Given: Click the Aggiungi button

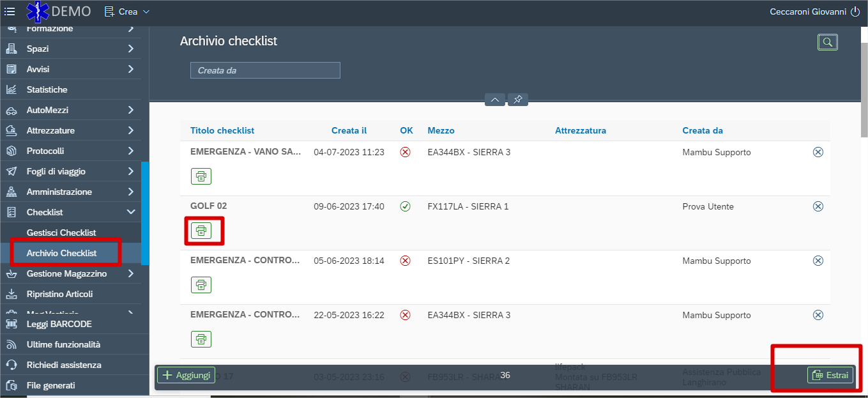Looking at the screenshot, I should 186,375.
